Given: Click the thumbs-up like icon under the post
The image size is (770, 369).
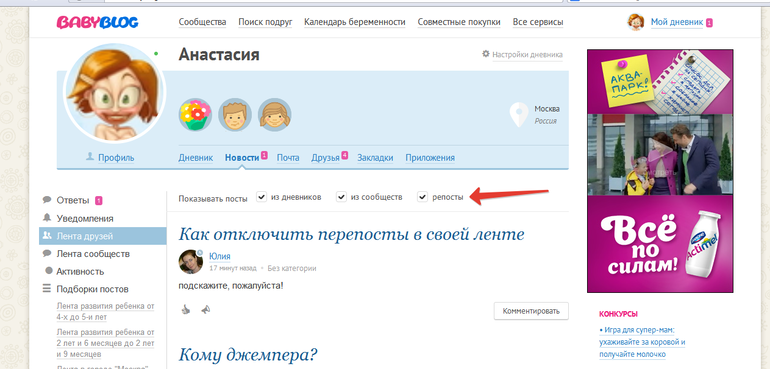Looking at the screenshot, I should point(186,310).
